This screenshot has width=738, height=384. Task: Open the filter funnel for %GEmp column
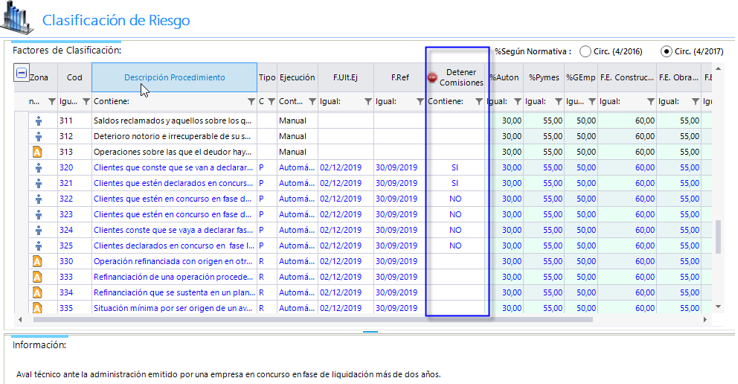point(592,102)
